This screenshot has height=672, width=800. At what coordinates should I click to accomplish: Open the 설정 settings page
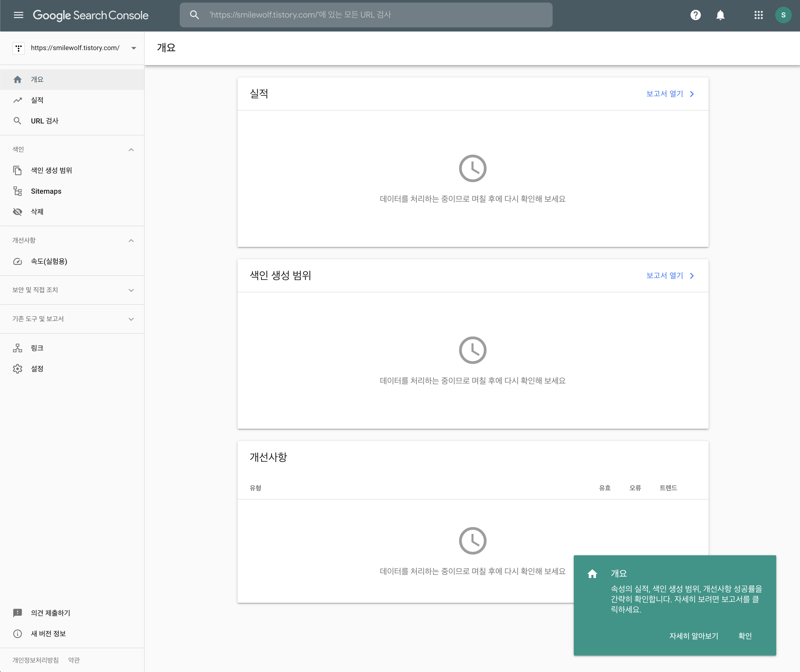pyautogui.click(x=37, y=369)
